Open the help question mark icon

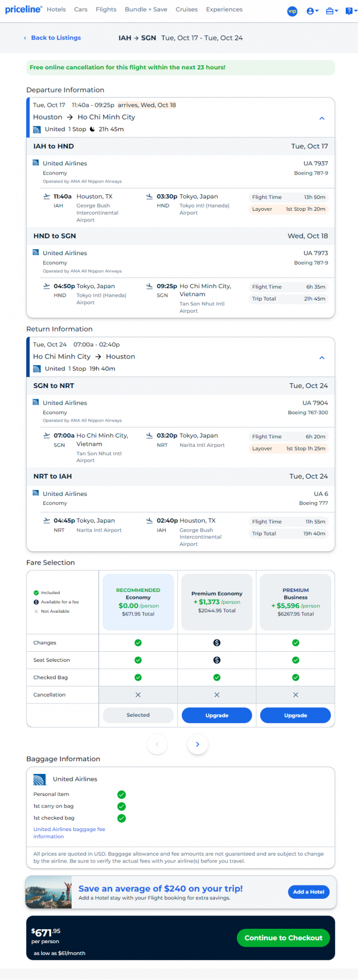351,11
